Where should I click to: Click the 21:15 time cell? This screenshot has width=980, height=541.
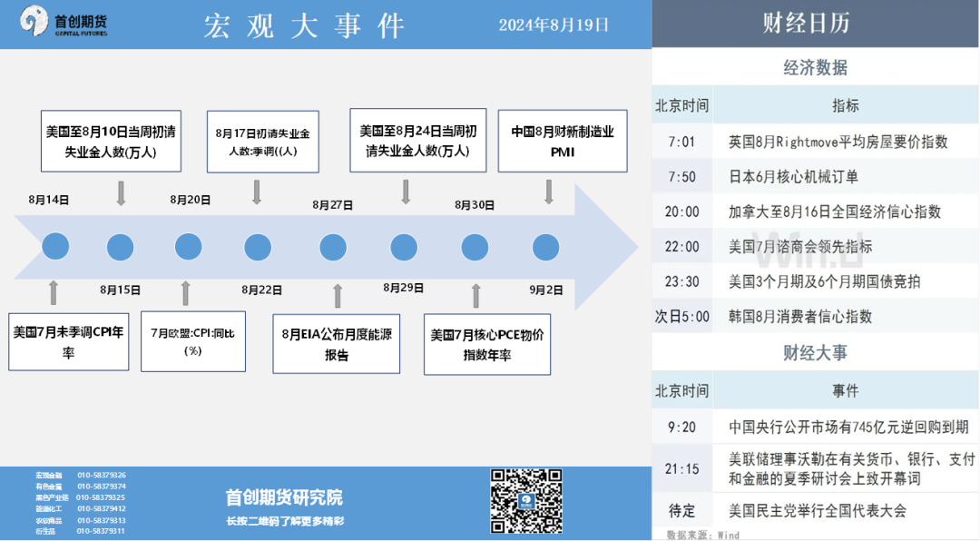[681, 469]
